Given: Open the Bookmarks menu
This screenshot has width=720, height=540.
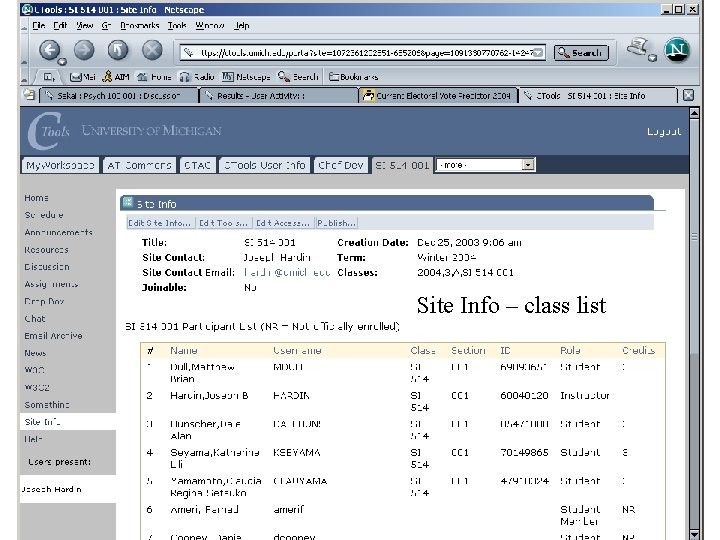Looking at the screenshot, I should pos(140,25).
